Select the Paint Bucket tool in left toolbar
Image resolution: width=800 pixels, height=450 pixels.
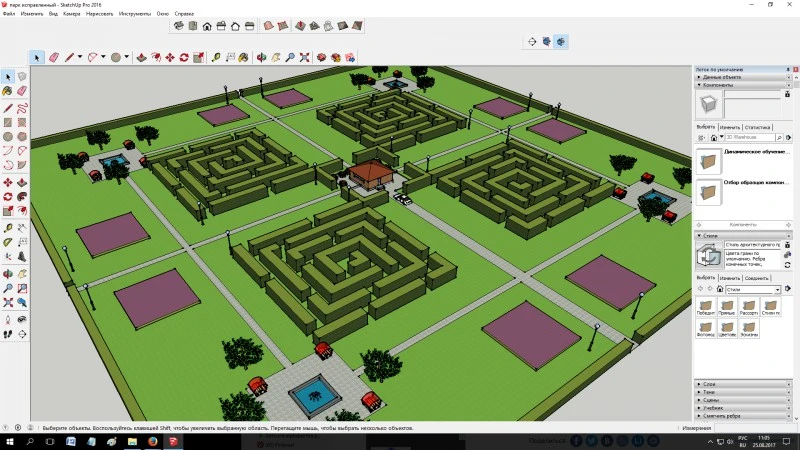8,91
